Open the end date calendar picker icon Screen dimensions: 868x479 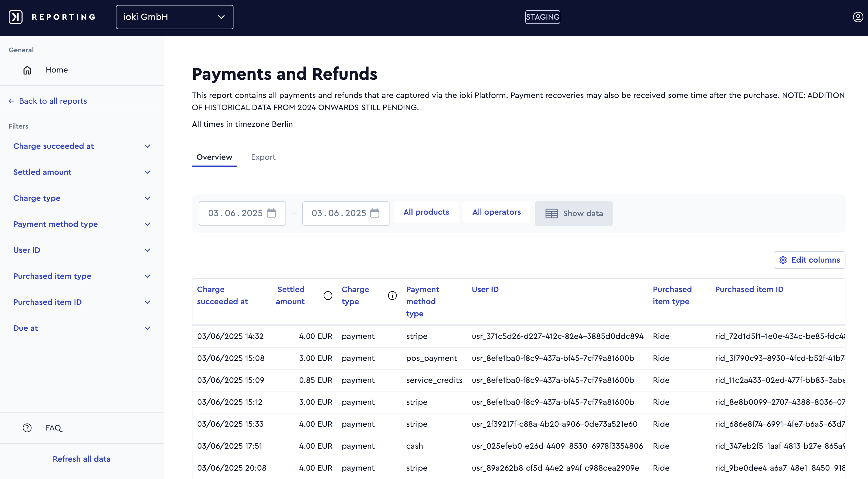point(375,213)
